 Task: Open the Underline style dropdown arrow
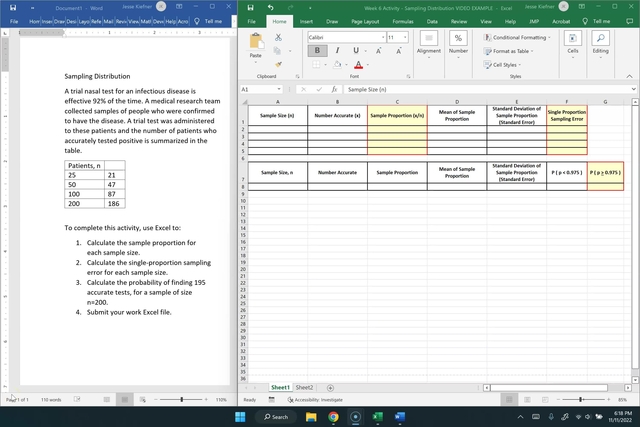coord(365,51)
